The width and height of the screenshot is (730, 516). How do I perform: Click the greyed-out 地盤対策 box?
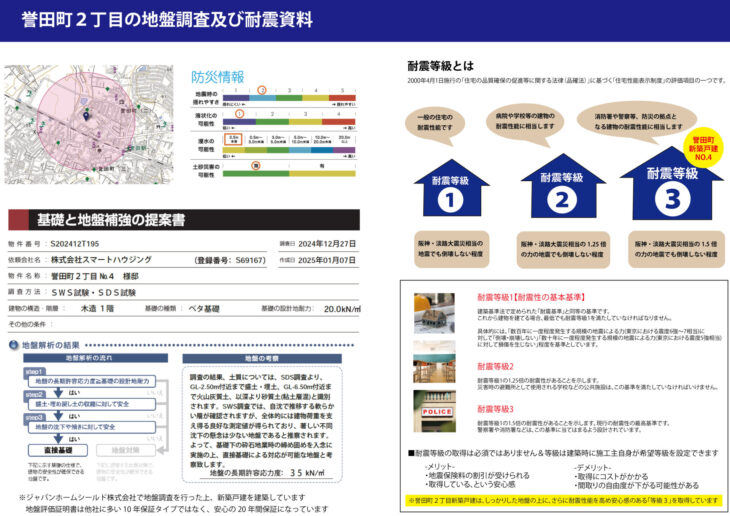point(126,450)
